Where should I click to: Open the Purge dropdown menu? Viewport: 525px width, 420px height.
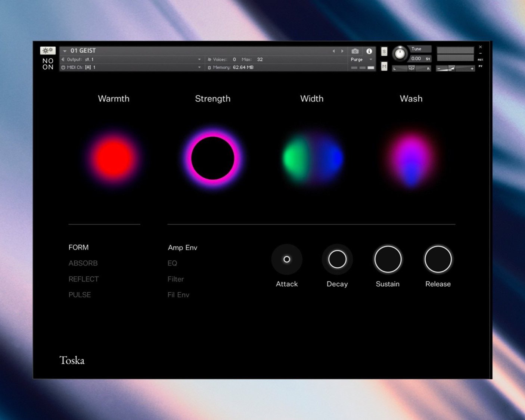click(361, 59)
